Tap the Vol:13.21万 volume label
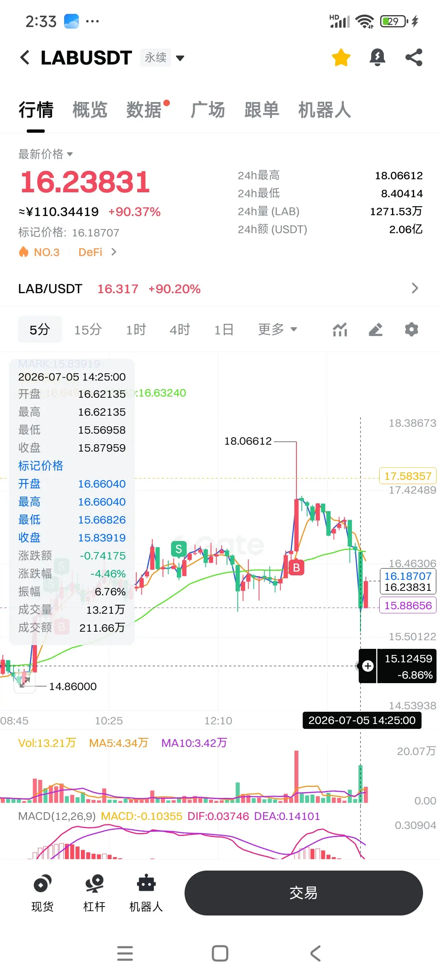This screenshot has width=441, height=980. pos(47,743)
